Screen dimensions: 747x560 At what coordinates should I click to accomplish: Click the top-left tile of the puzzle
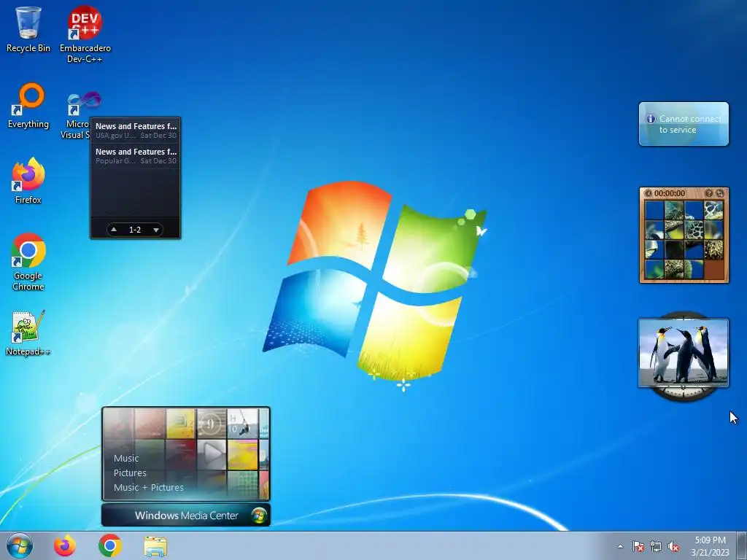pyautogui.click(x=654, y=211)
